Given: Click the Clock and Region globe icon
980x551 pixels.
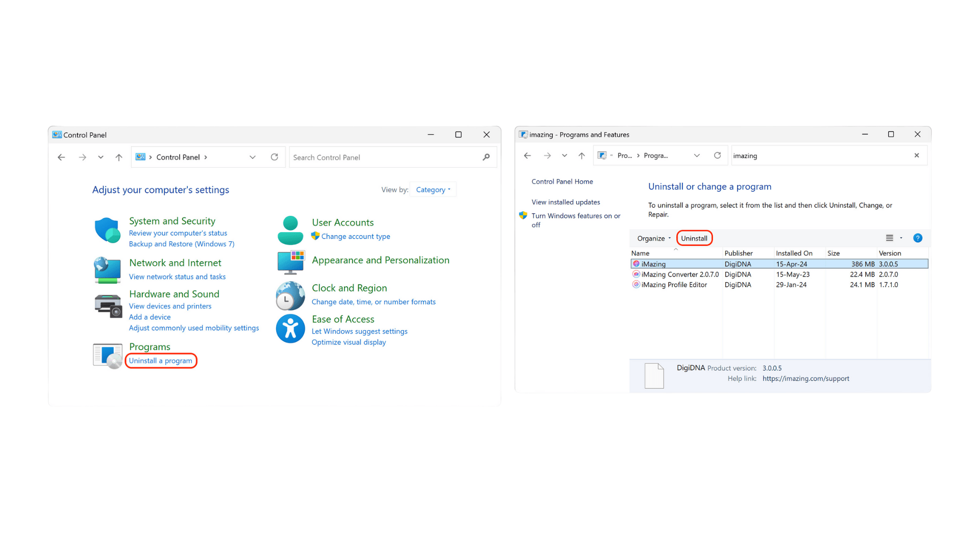Looking at the screenshot, I should click(x=290, y=296).
